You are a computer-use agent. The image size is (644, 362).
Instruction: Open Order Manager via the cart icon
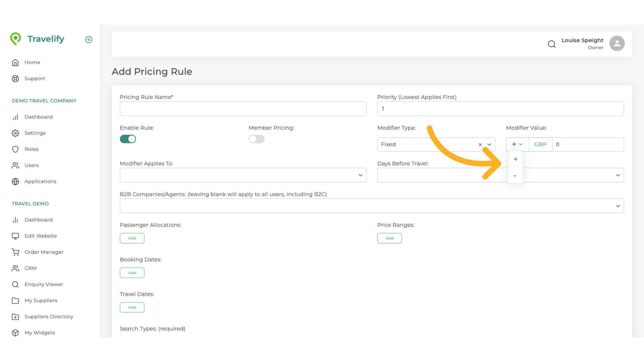pyautogui.click(x=15, y=252)
